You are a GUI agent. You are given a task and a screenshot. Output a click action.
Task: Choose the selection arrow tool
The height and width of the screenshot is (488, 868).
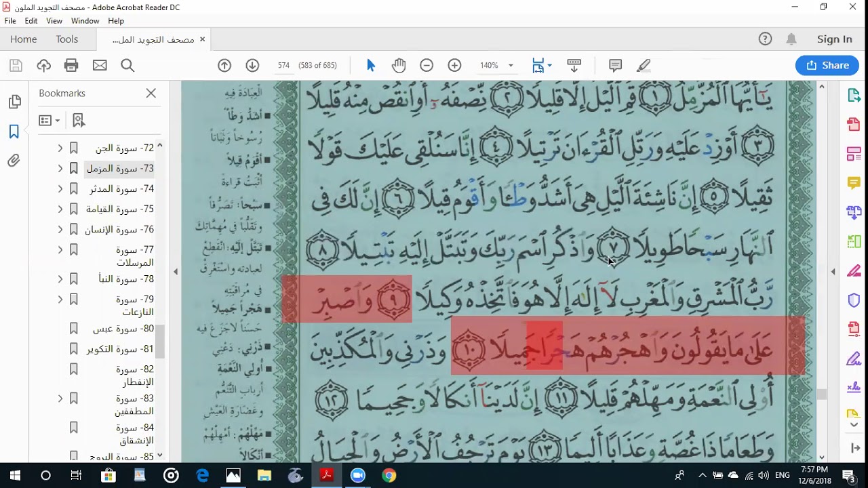tap(371, 66)
